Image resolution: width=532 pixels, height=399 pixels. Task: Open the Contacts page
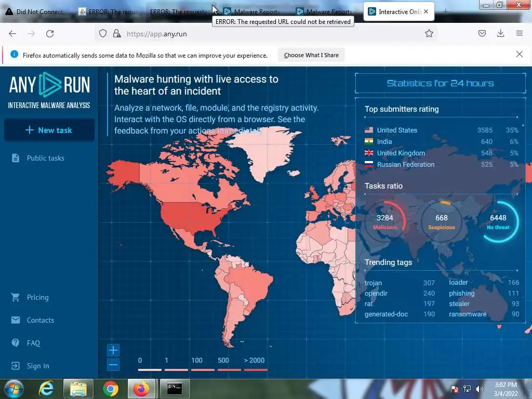click(41, 320)
